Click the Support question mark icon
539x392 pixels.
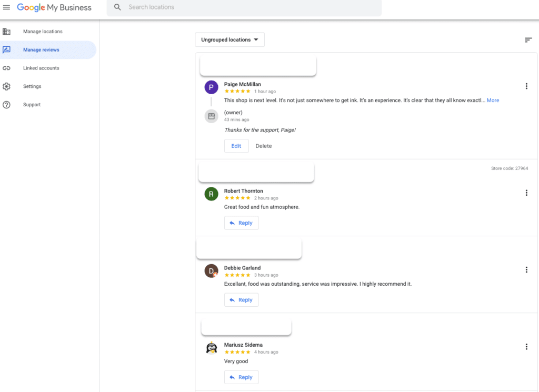pyautogui.click(x=6, y=104)
